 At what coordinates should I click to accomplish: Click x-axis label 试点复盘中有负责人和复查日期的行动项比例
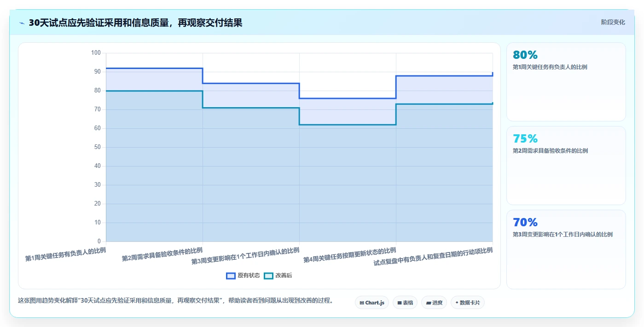tap(433, 257)
